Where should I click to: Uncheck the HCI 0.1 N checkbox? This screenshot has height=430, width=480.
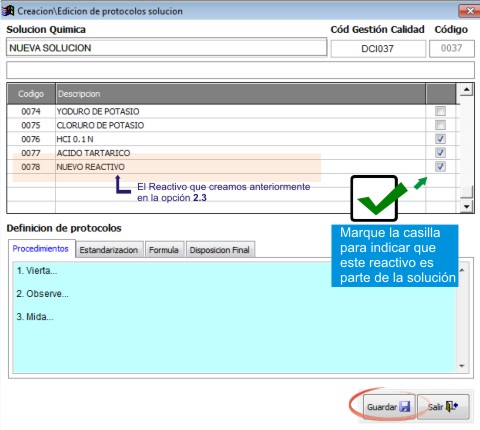pos(440,139)
